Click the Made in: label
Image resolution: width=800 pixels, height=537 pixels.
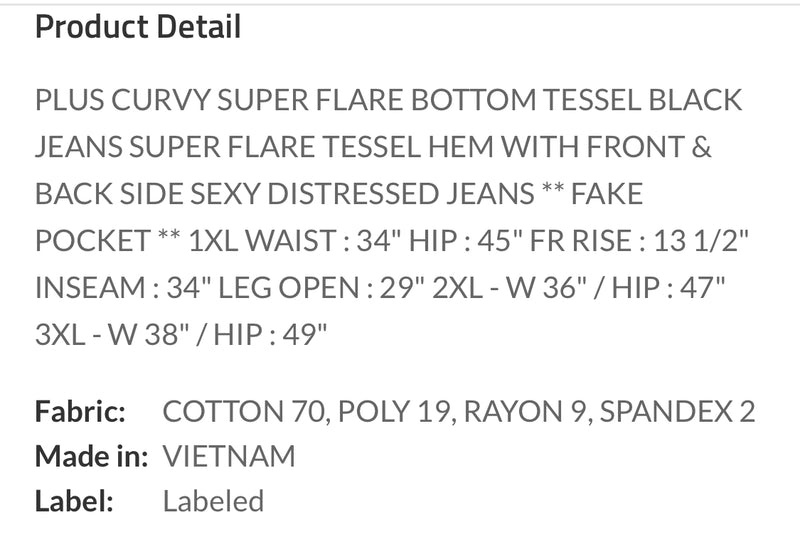(x=91, y=456)
